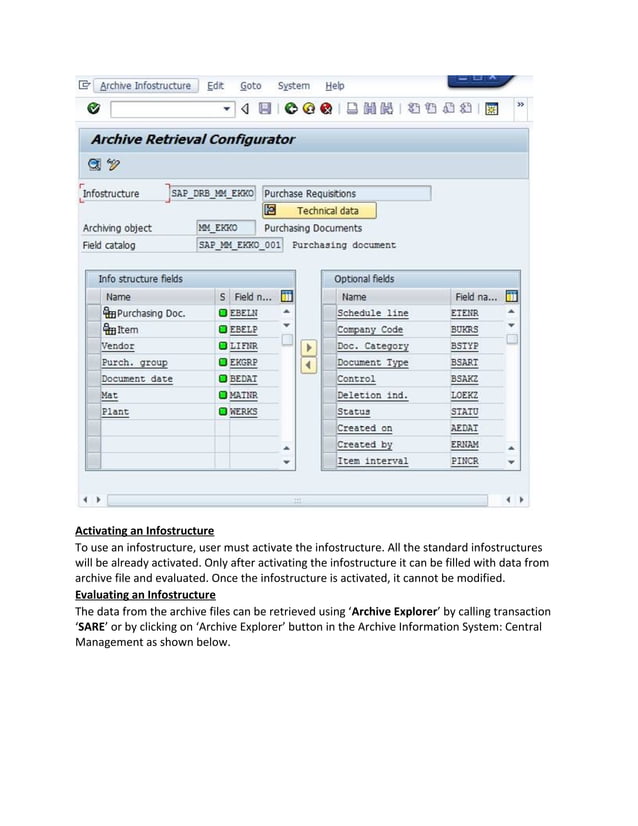
Task: Click the 'Created by' optional field
Action: [x=365, y=445]
